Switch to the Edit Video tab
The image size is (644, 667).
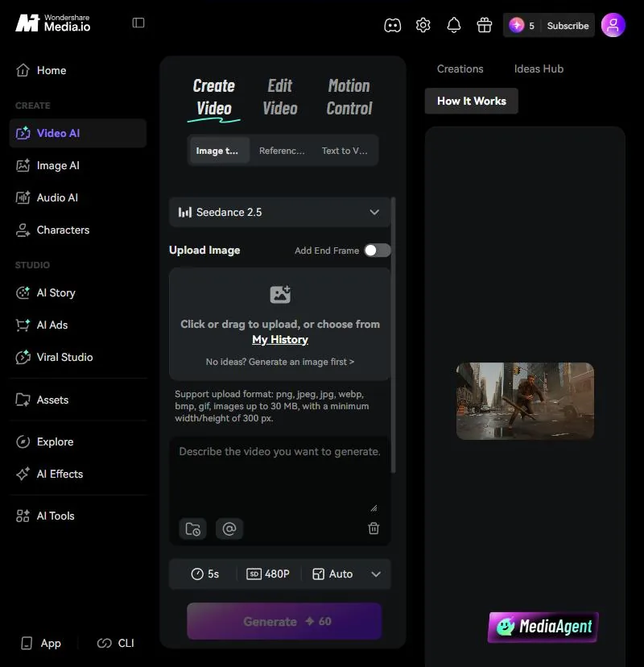pos(279,97)
